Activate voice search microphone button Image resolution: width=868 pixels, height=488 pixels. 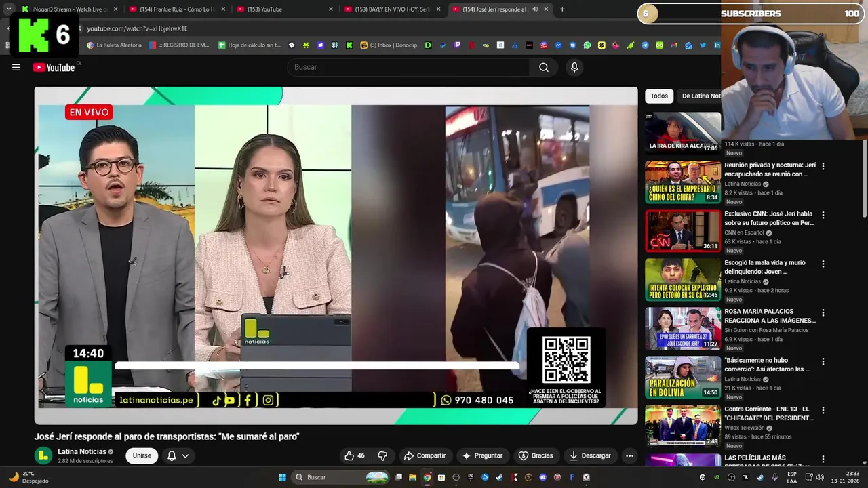[x=574, y=67]
